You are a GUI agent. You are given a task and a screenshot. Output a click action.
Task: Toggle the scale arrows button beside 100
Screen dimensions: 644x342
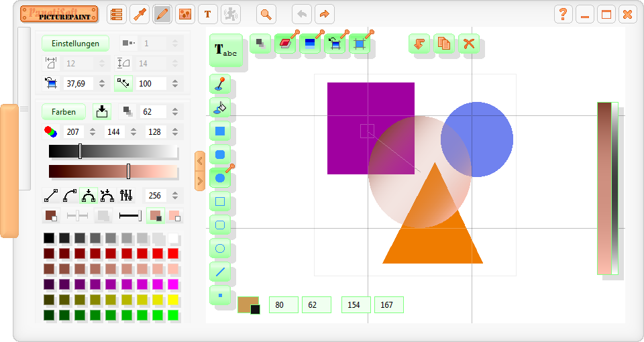click(x=123, y=84)
